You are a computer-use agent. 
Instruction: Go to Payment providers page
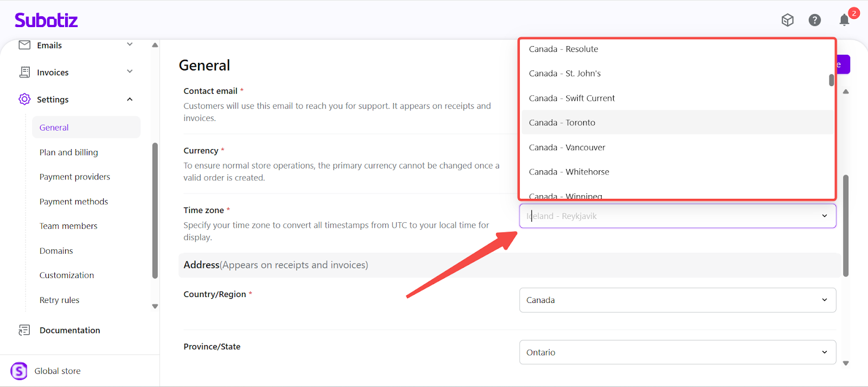[x=75, y=177]
